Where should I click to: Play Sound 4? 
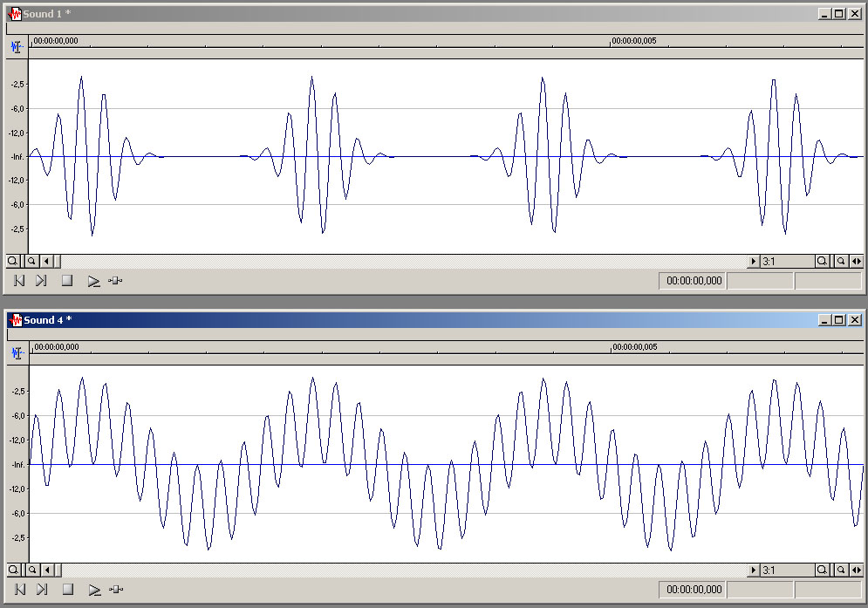click(x=94, y=590)
